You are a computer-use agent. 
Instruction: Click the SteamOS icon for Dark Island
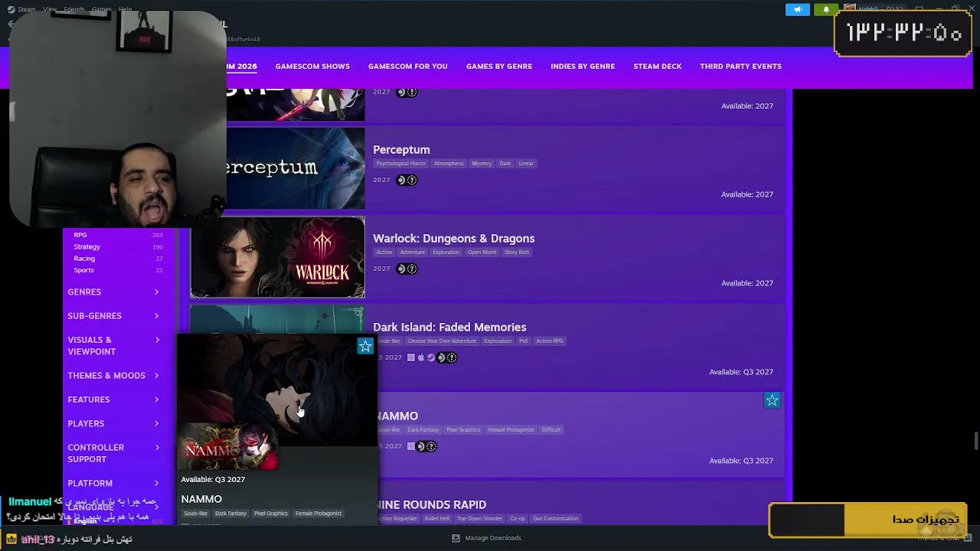click(x=431, y=357)
